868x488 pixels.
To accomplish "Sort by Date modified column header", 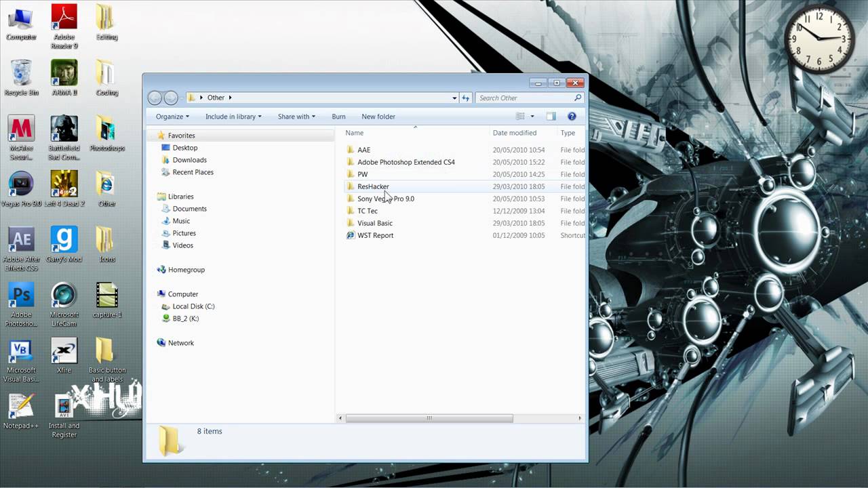I will pyautogui.click(x=523, y=133).
